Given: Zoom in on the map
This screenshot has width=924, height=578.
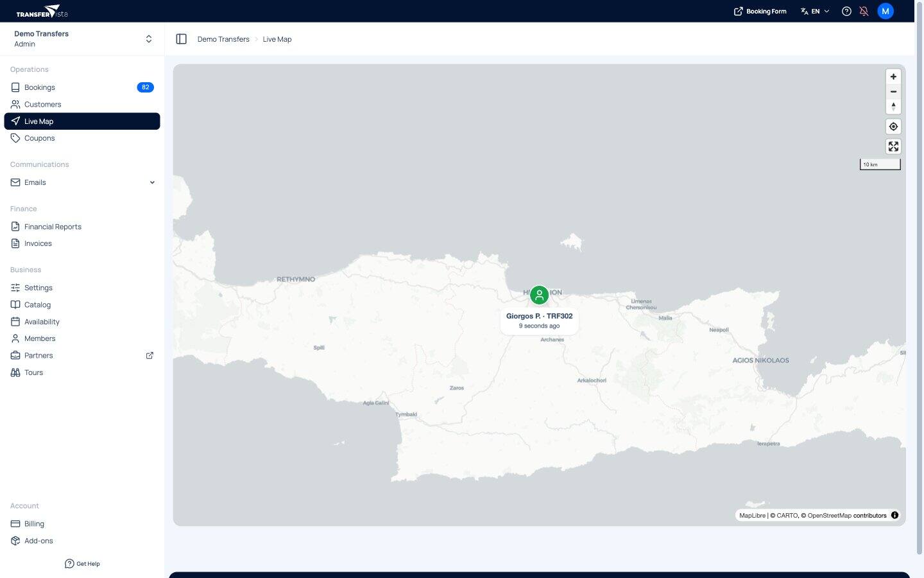Looking at the screenshot, I should pos(893,76).
